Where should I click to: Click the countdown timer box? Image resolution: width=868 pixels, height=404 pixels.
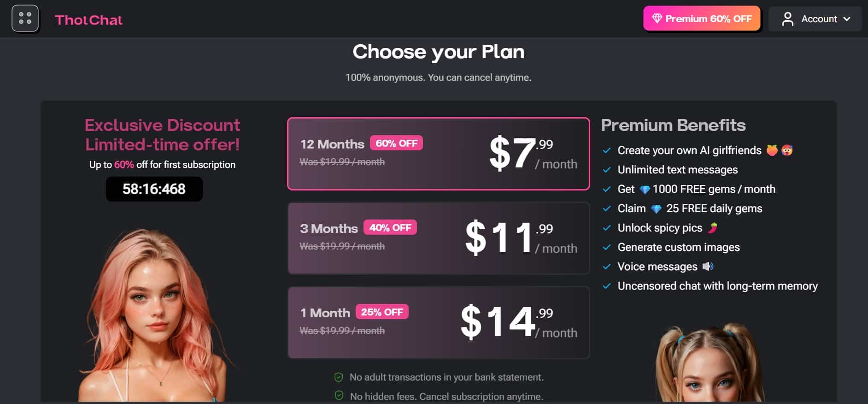pos(154,189)
